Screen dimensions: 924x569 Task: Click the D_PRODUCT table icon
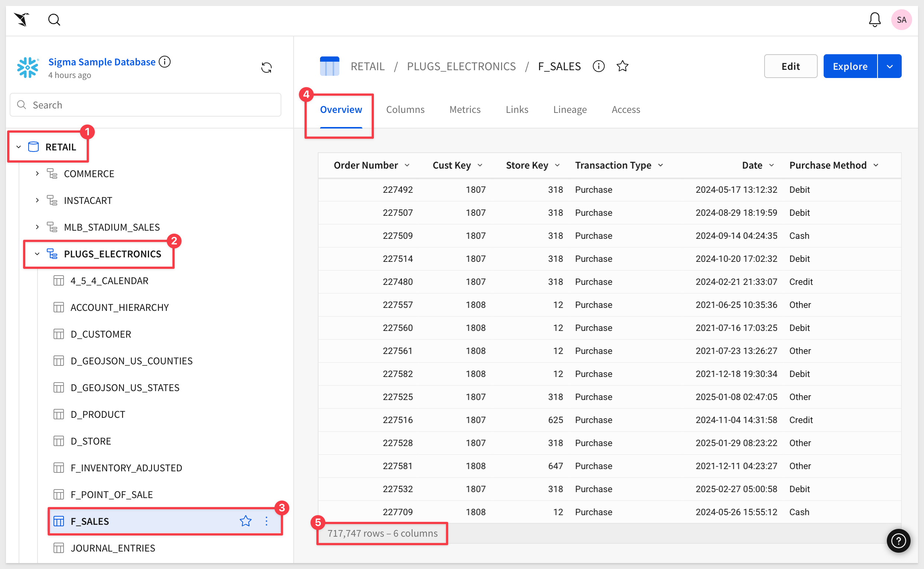59,414
